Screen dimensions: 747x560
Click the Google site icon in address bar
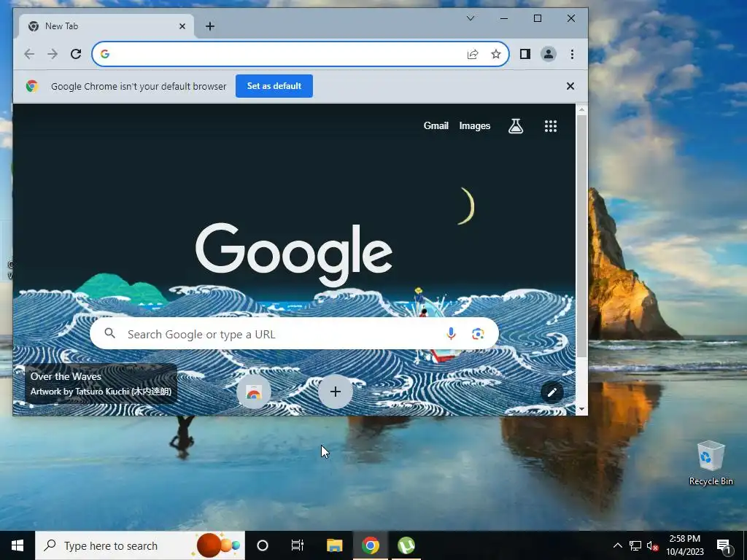[105, 54]
